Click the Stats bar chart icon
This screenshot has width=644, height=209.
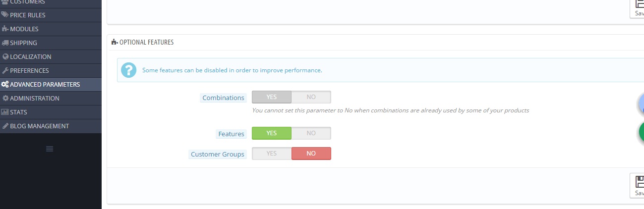coord(5,112)
